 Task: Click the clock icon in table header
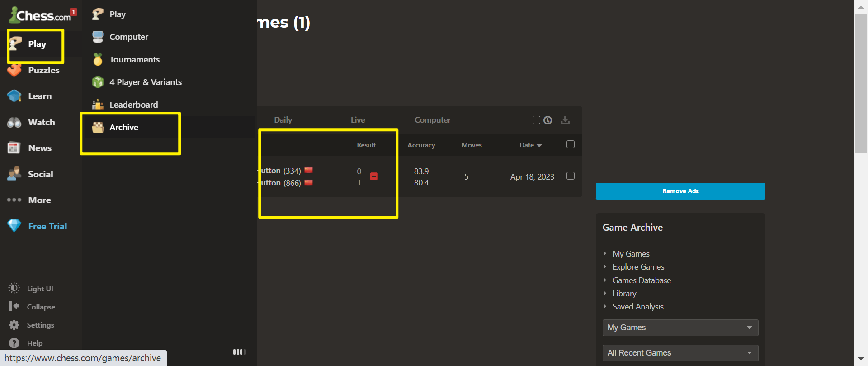click(x=548, y=120)
